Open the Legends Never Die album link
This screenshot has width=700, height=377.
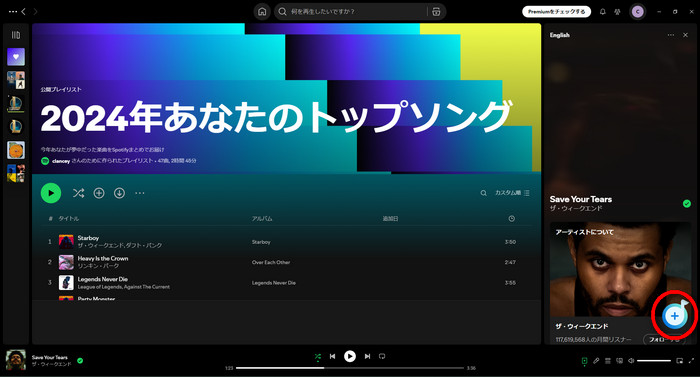(x=274, y=283)
